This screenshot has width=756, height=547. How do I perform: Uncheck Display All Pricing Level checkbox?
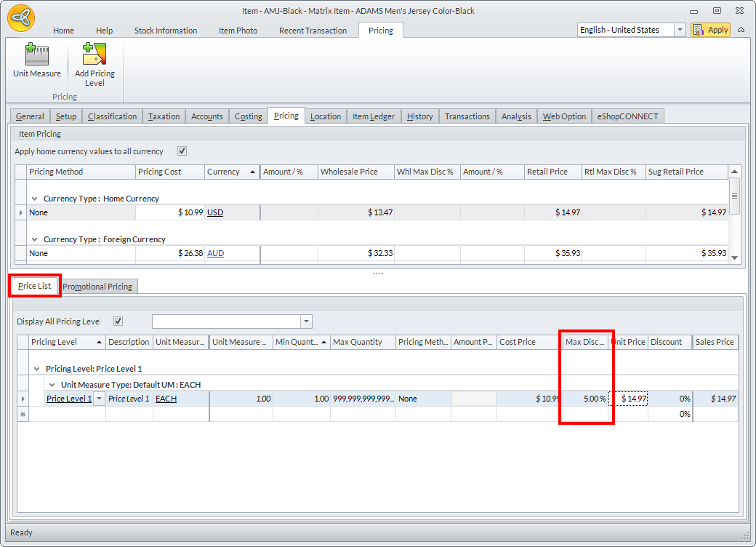click(x=118, y=322)
